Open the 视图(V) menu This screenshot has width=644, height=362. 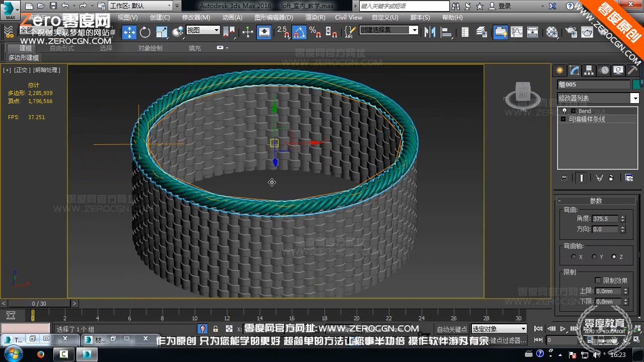127,17
